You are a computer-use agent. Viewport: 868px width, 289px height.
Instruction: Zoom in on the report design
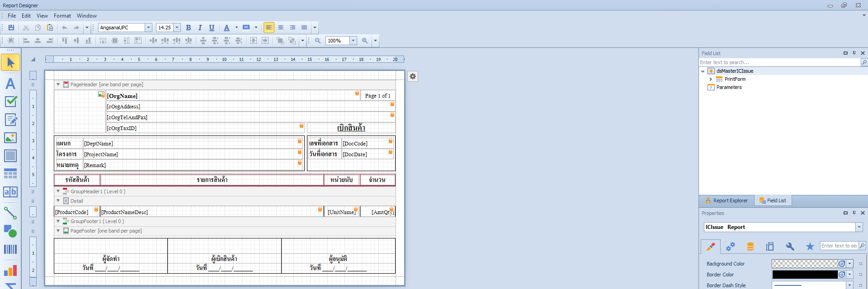pyautogui.click(x=365, y=41)
